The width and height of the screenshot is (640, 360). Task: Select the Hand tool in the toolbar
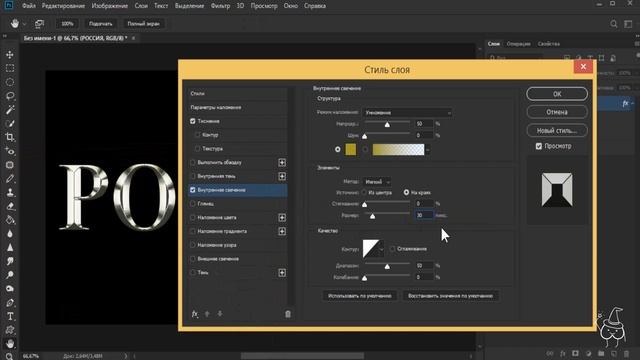pyautogui.click(x=10, y=343)
